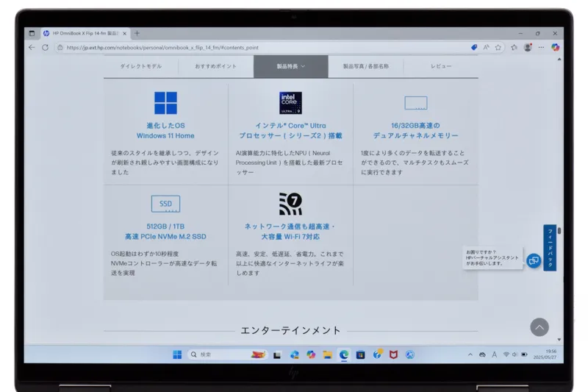
Task: Open the Edge profile avatar
Action: tap(528, 47)
